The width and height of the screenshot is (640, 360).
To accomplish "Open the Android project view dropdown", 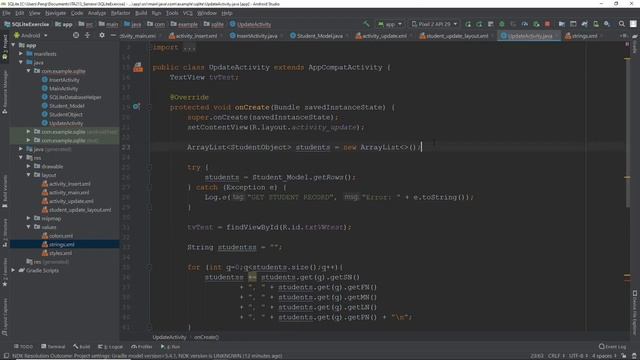I will click(31, 36).
